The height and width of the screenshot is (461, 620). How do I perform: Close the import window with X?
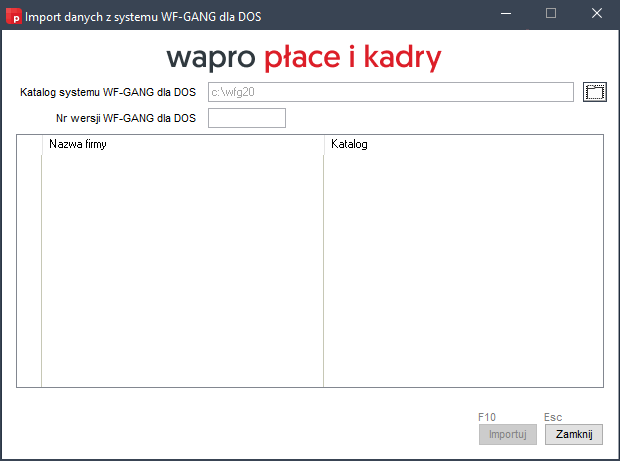click(597, 14)
